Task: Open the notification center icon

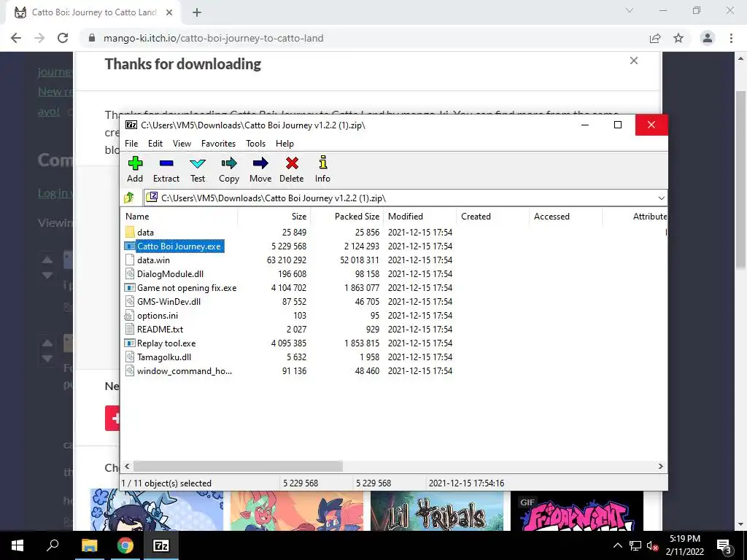Action: pyautogui.click(x=724, y=545)
